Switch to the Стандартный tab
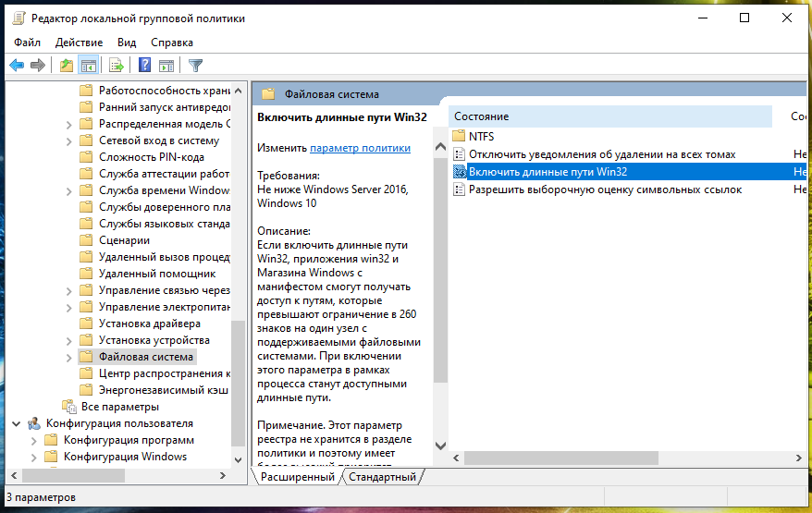Image resolution: width=812 pixels, height=513 pixels. [383, 477]
